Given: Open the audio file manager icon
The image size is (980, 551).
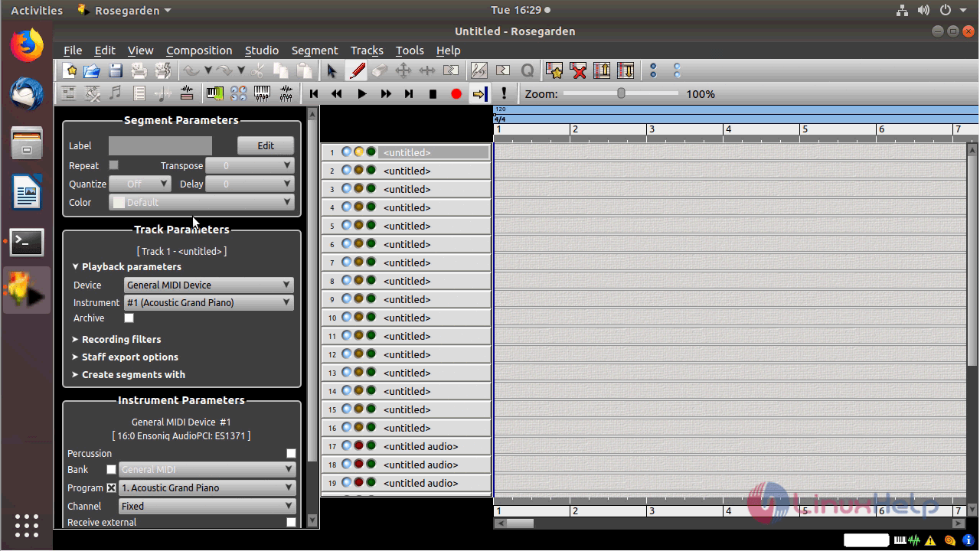Looking at the screenshot, I should click(x=186, y=93).
